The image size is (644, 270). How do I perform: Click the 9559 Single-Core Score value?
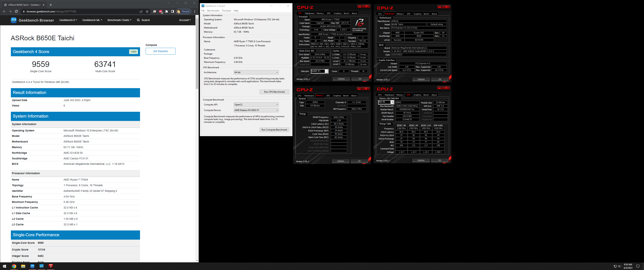point(41,64)
